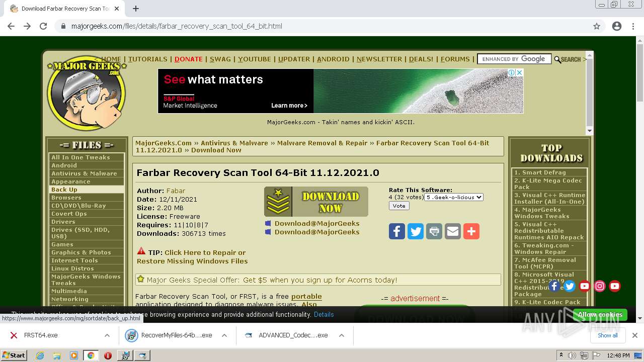
Task: Open the rating dropdown 'Geek-o-licious'
Action: tap(454, 197)
